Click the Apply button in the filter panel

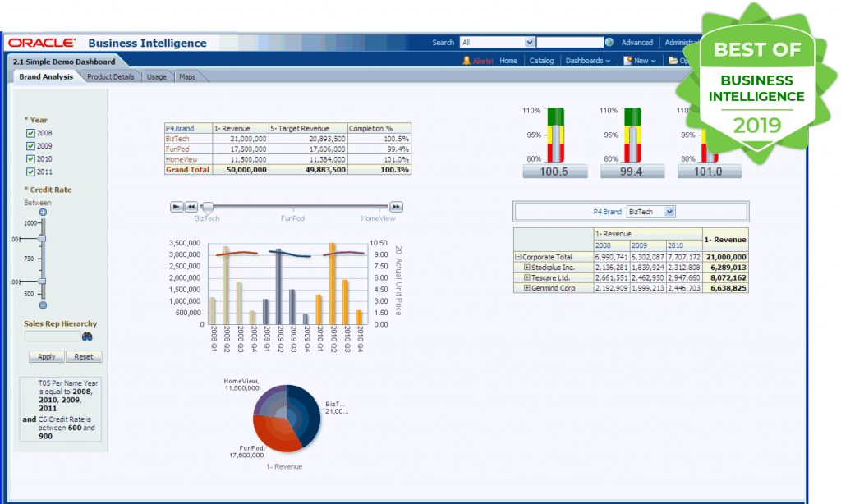click(46, 356)
